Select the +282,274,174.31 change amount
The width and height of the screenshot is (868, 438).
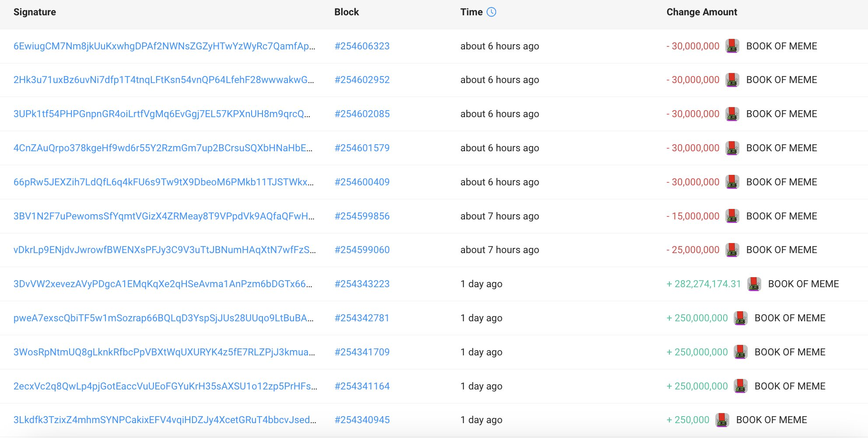(704, 284)
